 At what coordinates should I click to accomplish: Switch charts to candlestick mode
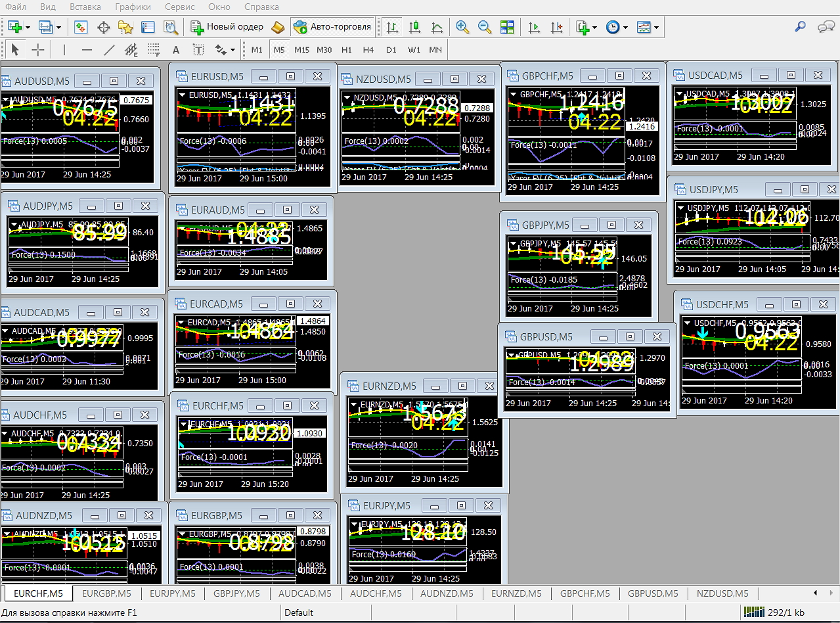(x=414, y=27)
